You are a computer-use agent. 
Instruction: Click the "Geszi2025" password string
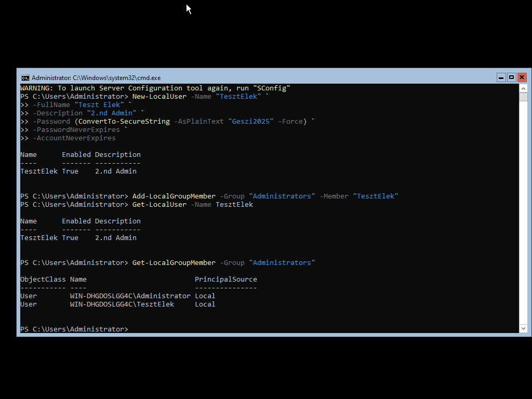pyautogui.click(x=250, y=122)
